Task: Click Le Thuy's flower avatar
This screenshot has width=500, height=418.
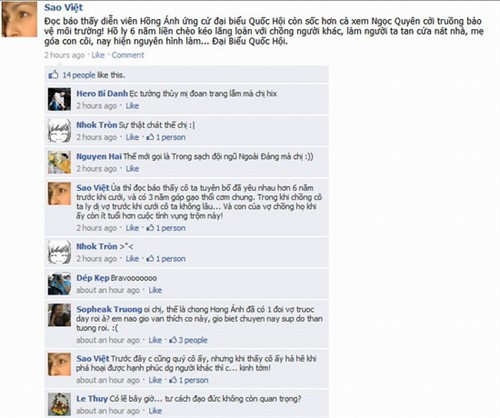Action: [59, 404]
